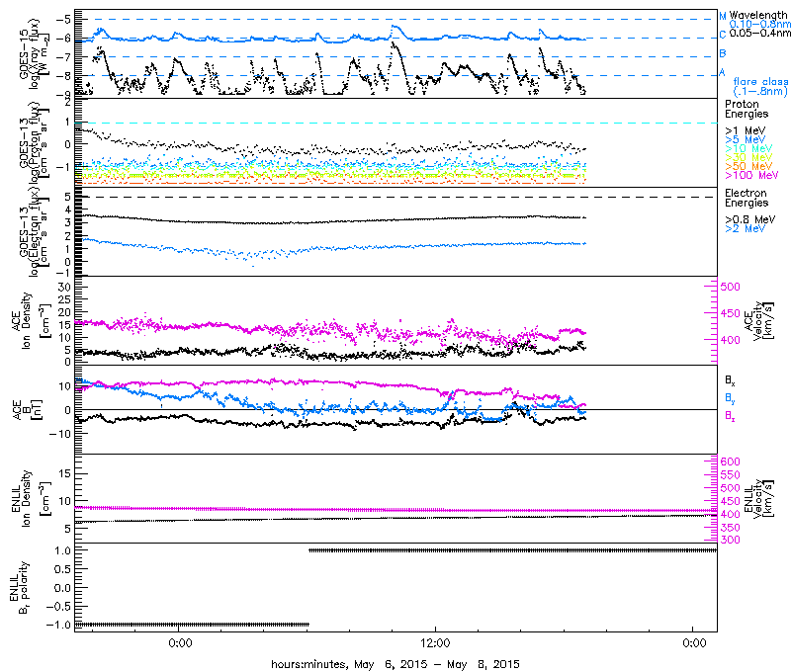
Task: Click the 'ENLIL Ion Density' axis title
Action: click(x=31, y=498)
